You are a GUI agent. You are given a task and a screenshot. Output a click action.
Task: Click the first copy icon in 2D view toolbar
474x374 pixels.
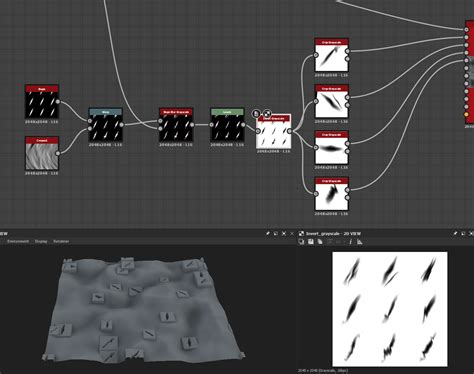point(301,242)
